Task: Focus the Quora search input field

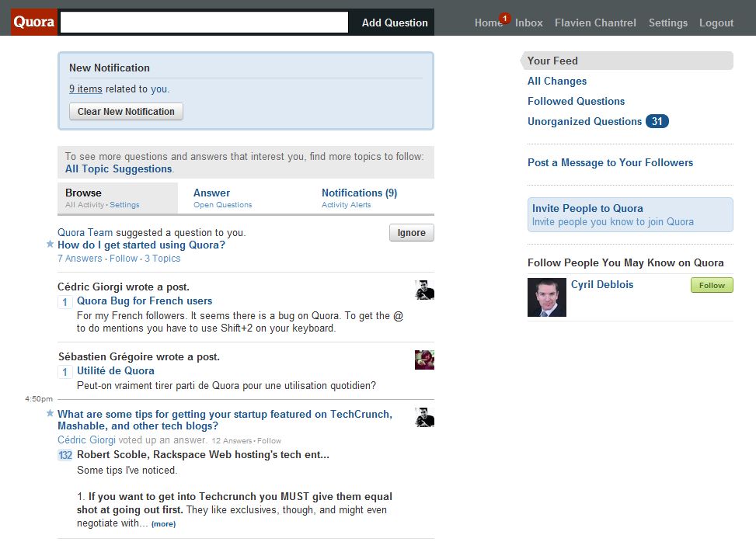Action: tap(204, 23)
